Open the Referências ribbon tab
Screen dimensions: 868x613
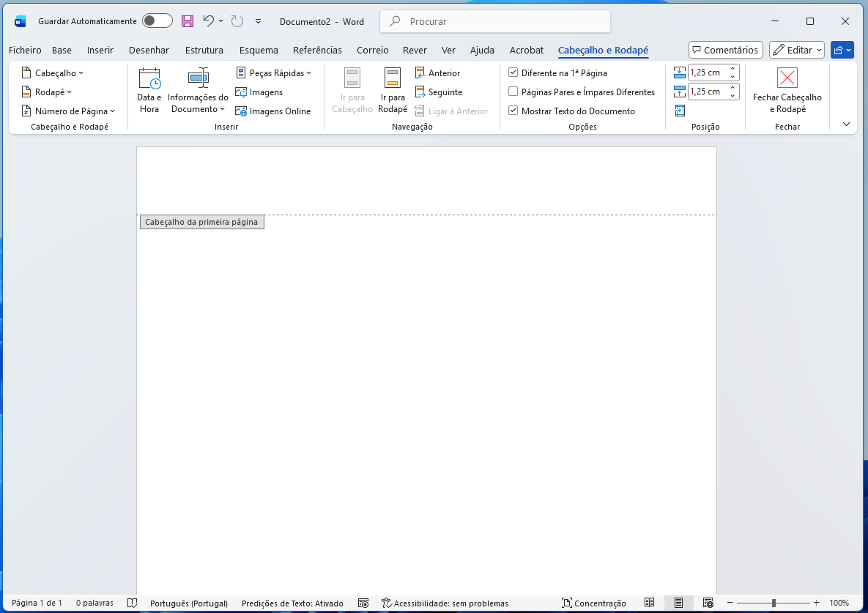click(x=317, y=51)
